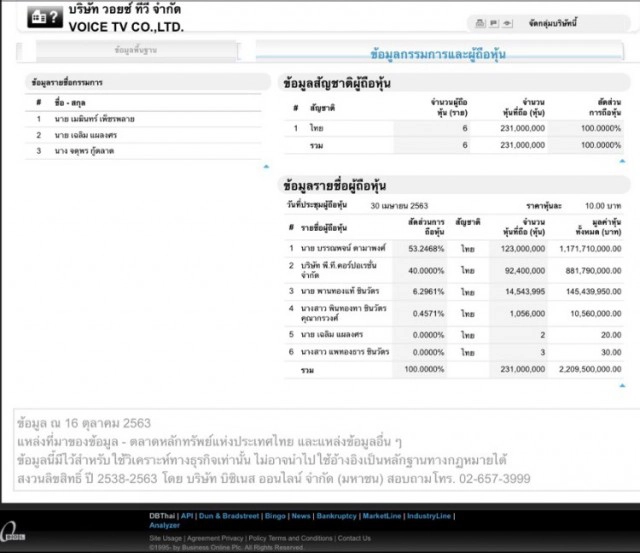Click the 0.4571% shareholding value

click(428, 313)
